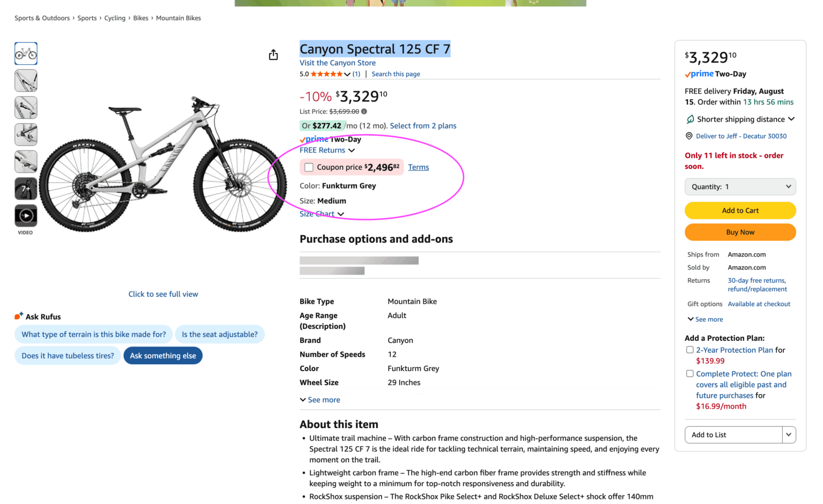Select the first bike image thumbnail
This screenshot has width=823, height=504.
(26, 53)
